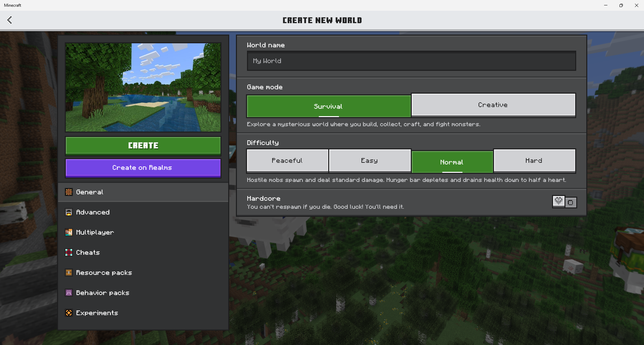Image resolution: width=644 pixels, height=345 pixels.
Task: Click the Survival mode description text
Action: [363, 124]
